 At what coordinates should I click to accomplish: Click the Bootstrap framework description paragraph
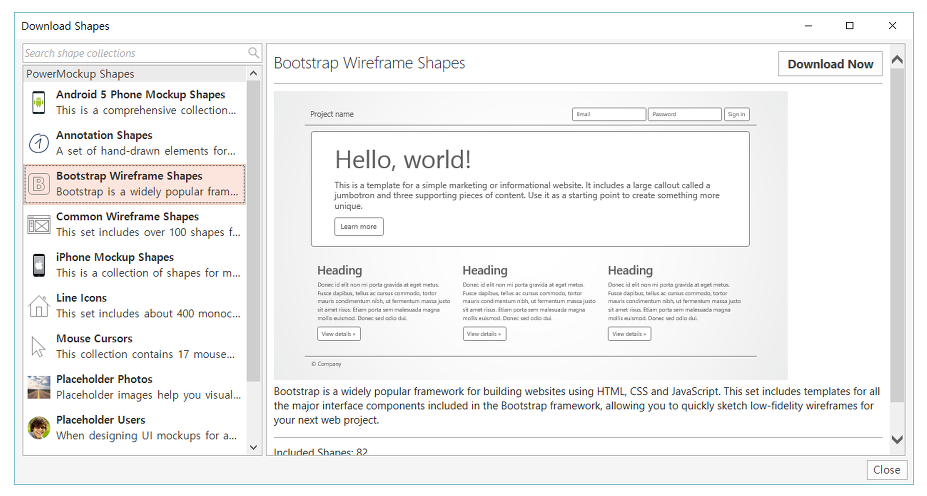[576, 406]
